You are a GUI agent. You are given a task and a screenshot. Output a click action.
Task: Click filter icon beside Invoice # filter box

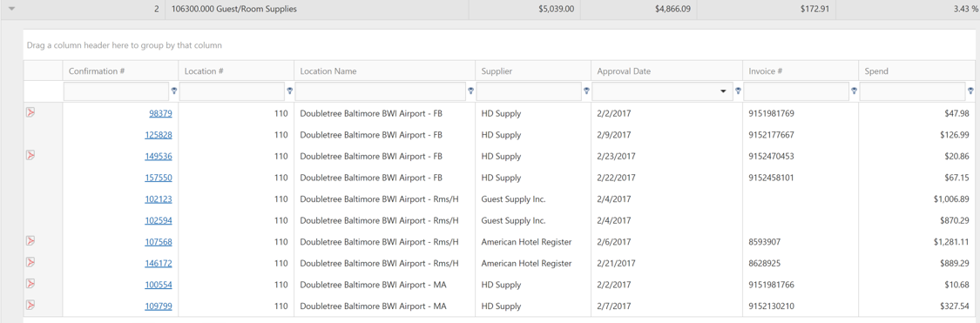[x=854, y=91]
